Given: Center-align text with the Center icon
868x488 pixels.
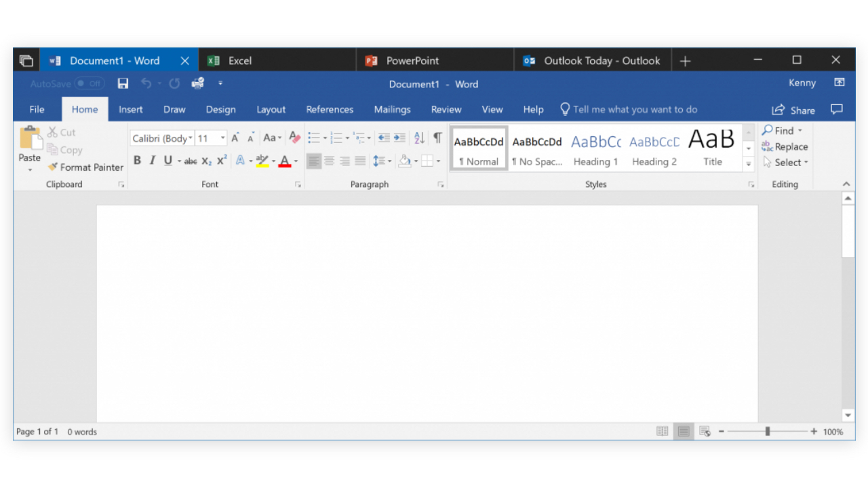Looking at the screenshot, I should coord(330,161).
